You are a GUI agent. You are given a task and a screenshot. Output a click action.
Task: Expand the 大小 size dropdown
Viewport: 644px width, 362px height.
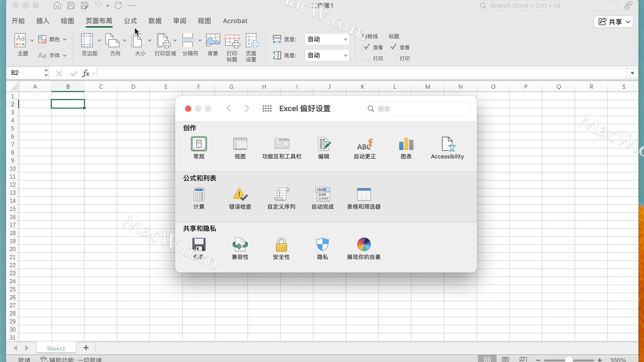click(x=150, y=40)
